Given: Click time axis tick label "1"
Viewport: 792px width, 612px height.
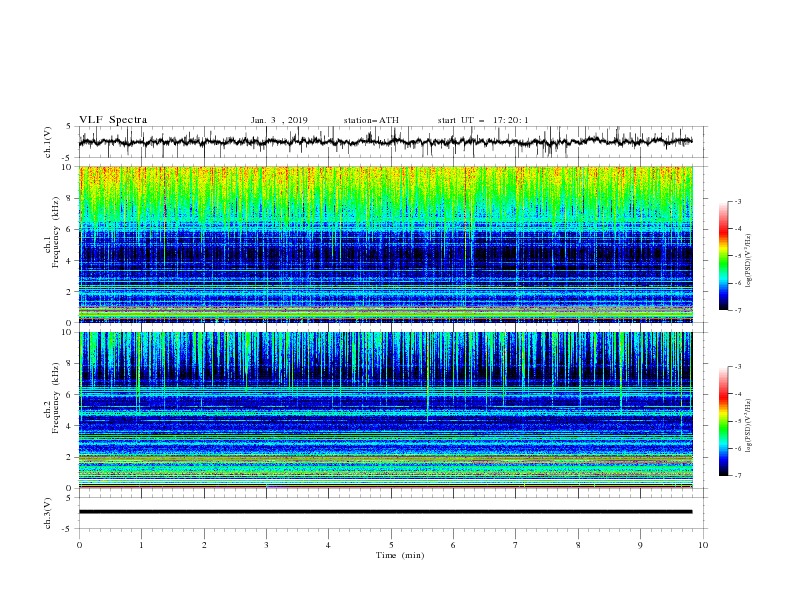Looking at the screenshot, I should [141, 545].
